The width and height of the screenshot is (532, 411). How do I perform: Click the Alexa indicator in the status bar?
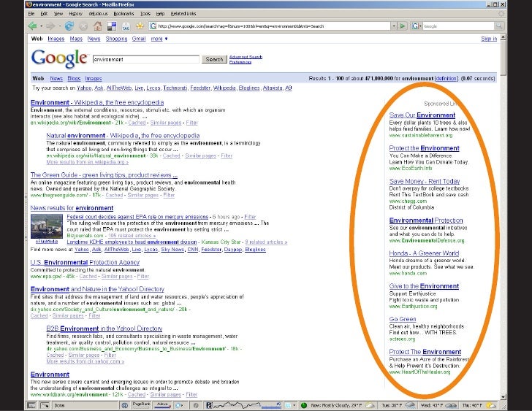point(162,405)
